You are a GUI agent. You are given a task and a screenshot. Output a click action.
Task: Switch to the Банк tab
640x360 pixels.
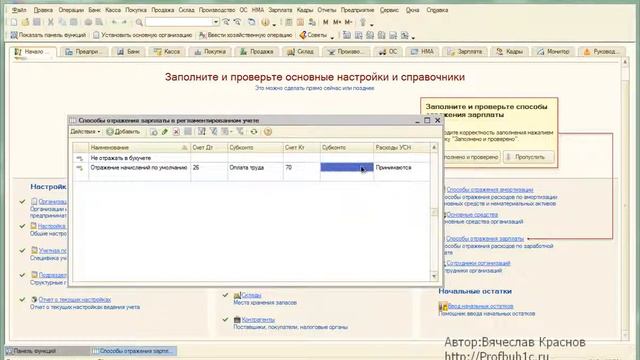point(128,52)
